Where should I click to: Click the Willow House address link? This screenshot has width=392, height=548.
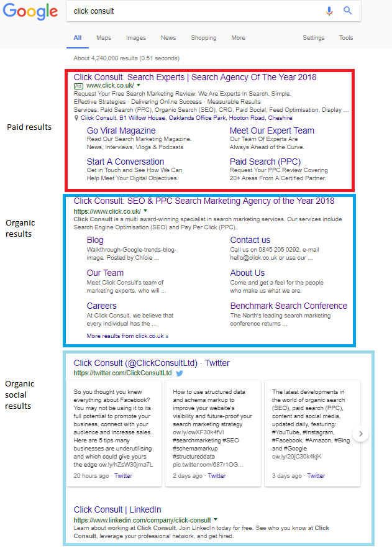coord(186,118)
